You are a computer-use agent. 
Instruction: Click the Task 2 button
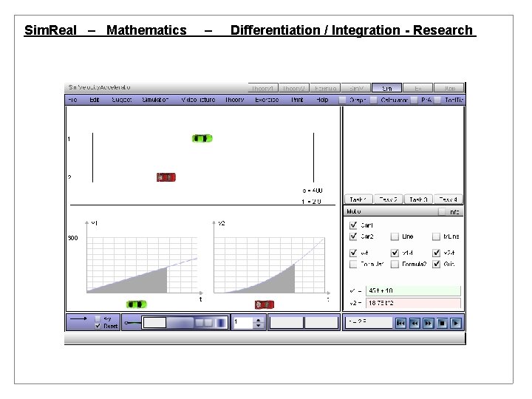(388, 199)
